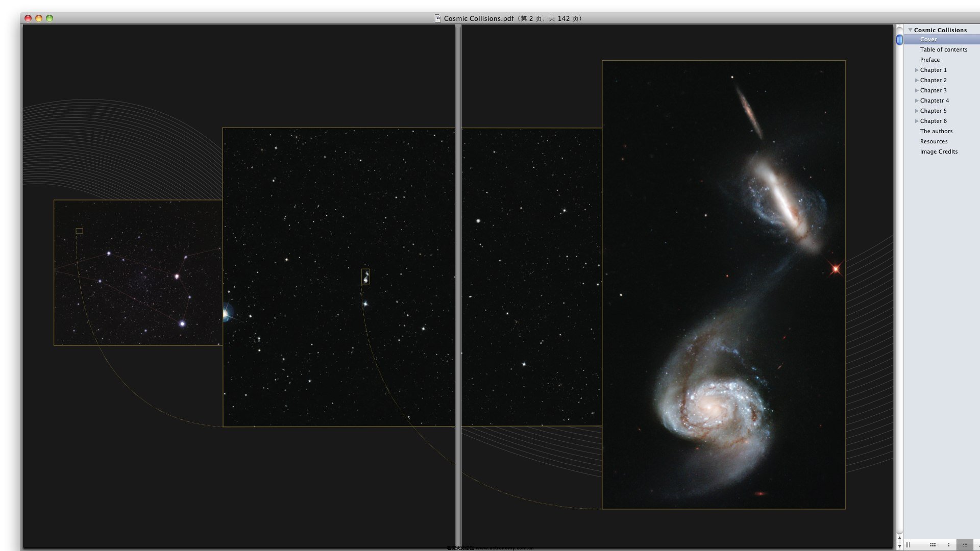Screen dimensions: 980x551
Task: Switch sidebar to contact sheet grid view
Action: (x=933, y=544)
